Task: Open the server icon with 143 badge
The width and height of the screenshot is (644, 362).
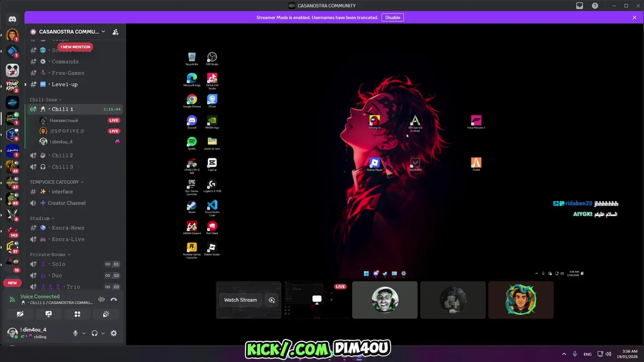Action: pyautogui.click(x=13, y=231)
